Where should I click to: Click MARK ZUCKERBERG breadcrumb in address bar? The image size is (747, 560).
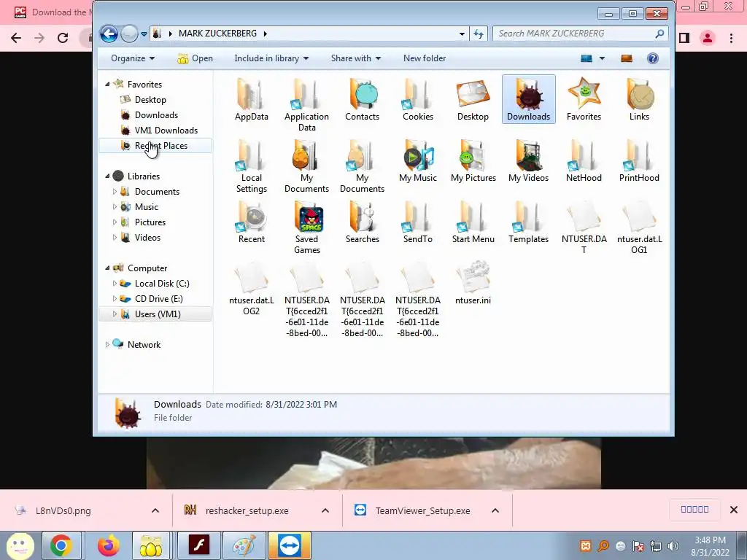coord(217,34)
